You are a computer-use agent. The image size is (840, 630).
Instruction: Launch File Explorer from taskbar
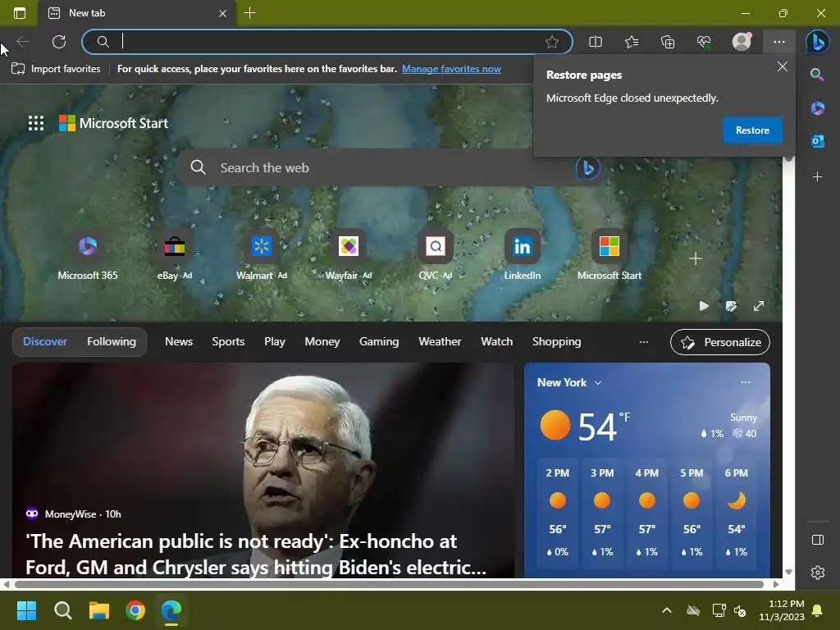99,610
